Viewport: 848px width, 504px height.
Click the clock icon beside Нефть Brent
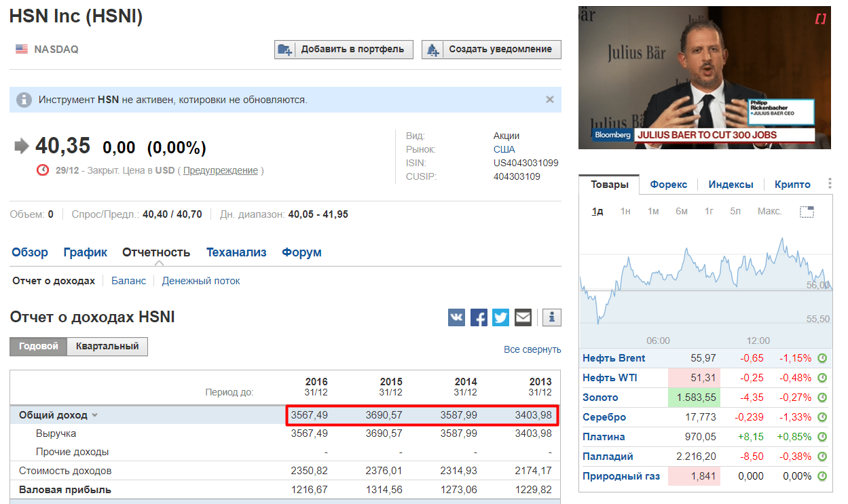[x=822, y=358]
